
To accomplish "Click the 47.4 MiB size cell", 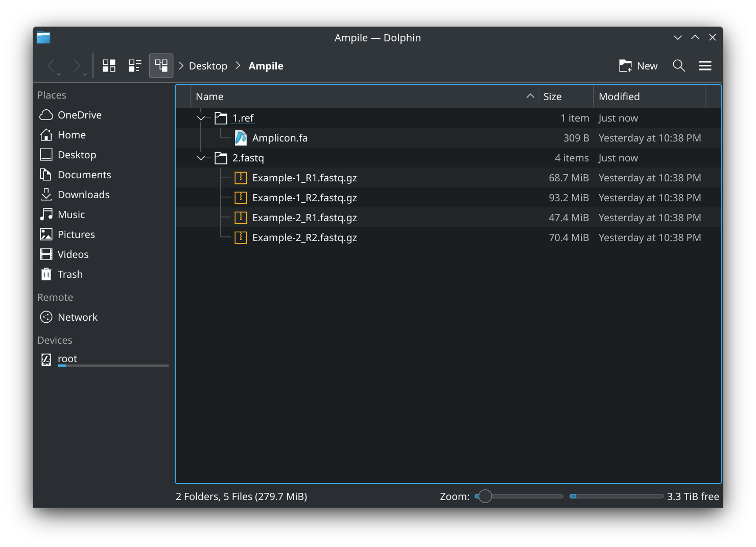I will pos(569,218).
